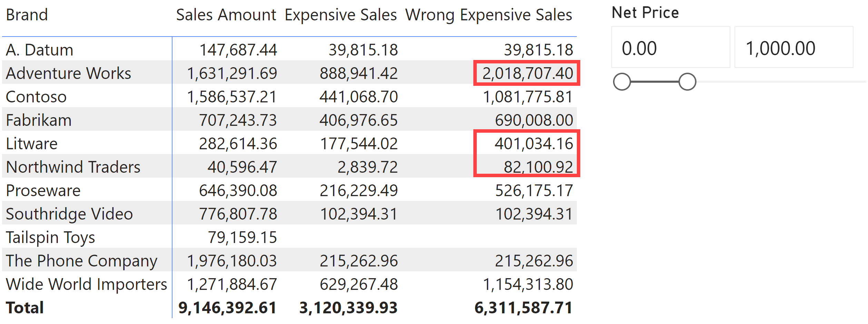Click the Wide World Importers brand cell
868x324 pixels.
[x=87, y=284]
